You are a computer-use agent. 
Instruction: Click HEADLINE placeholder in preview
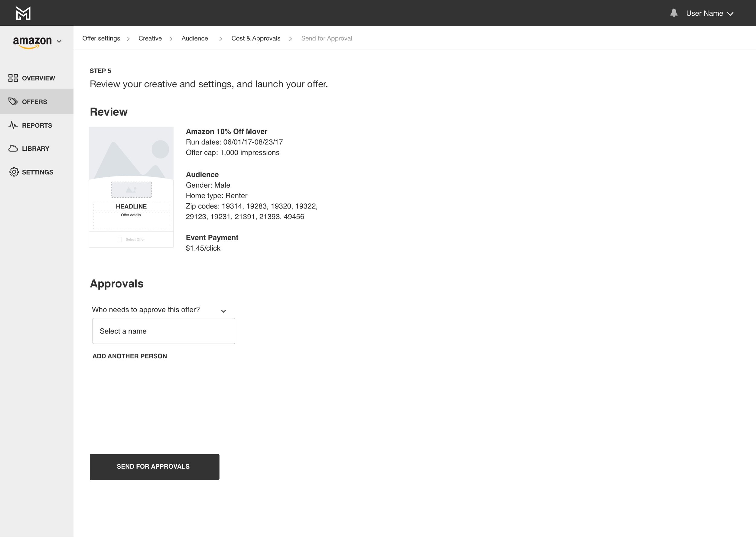[131, 206]
